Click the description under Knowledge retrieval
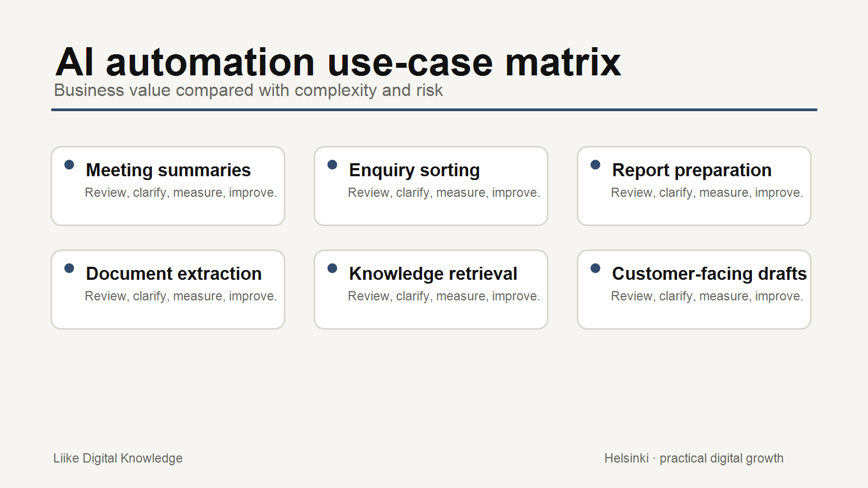Screen dimensions: 868x488 444,296
